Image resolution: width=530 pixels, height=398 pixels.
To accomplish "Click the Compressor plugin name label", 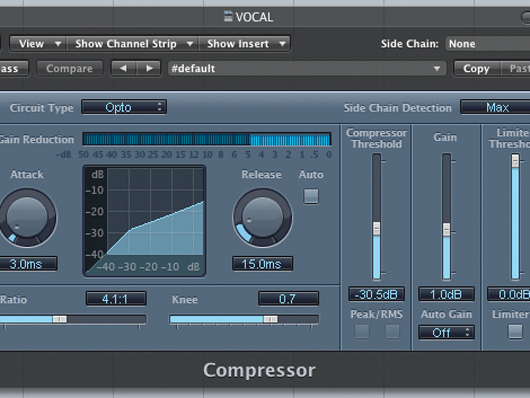I will [x=259, y=370].
